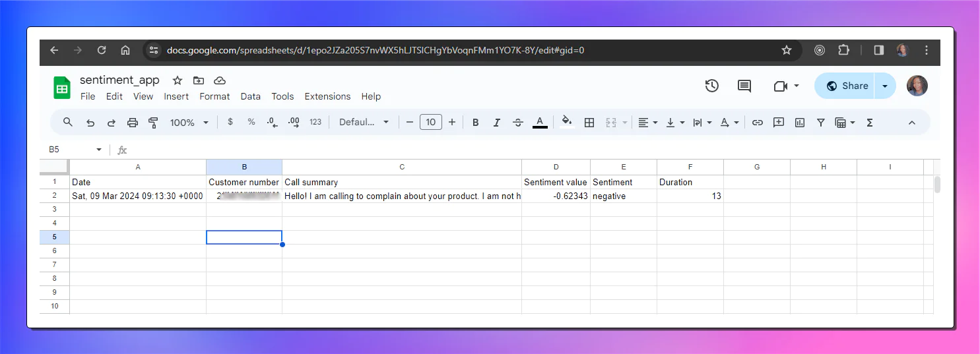Image resolution: width=980 pixels, height=354 pixels.
Task: Insert comment toolbar icon
Action: click(779, 122)
